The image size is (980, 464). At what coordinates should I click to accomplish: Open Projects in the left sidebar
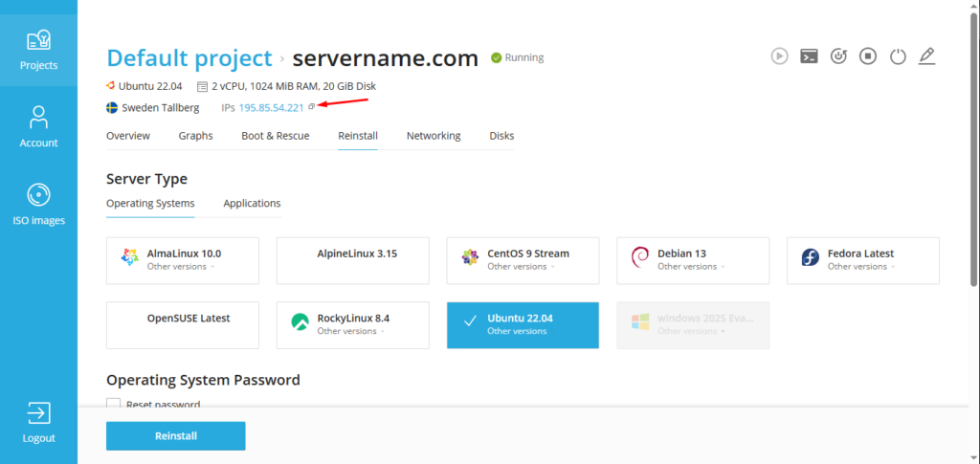click(x=38, y=48)
